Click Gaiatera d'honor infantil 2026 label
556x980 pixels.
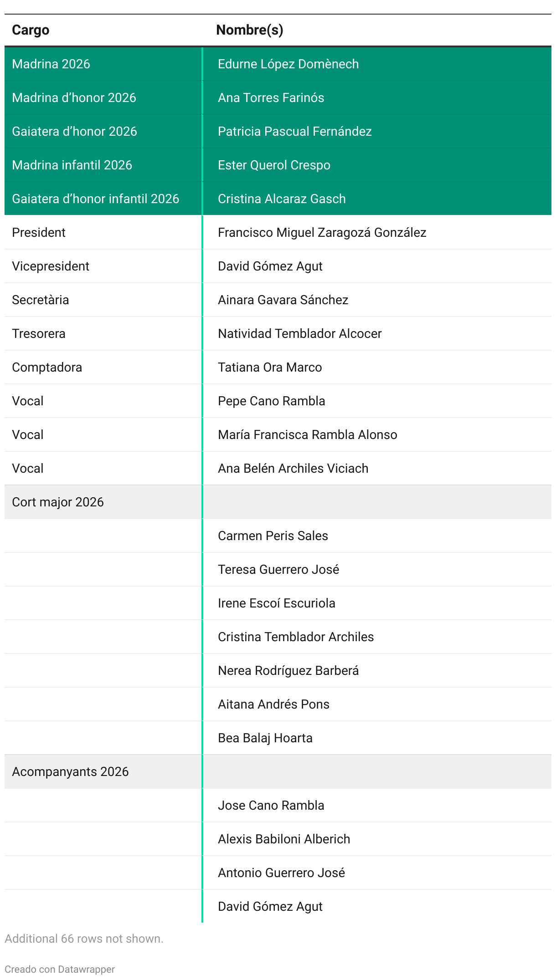point(95,199)
